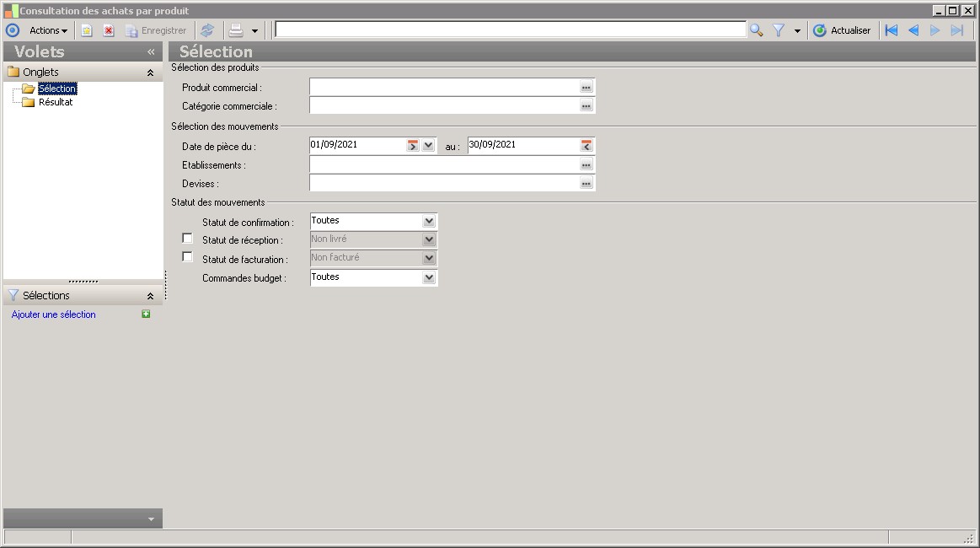The height and width of the screenshot is (548, 980).
Task: Click the end date calendar icon
Action: click(x=586, y=146)
